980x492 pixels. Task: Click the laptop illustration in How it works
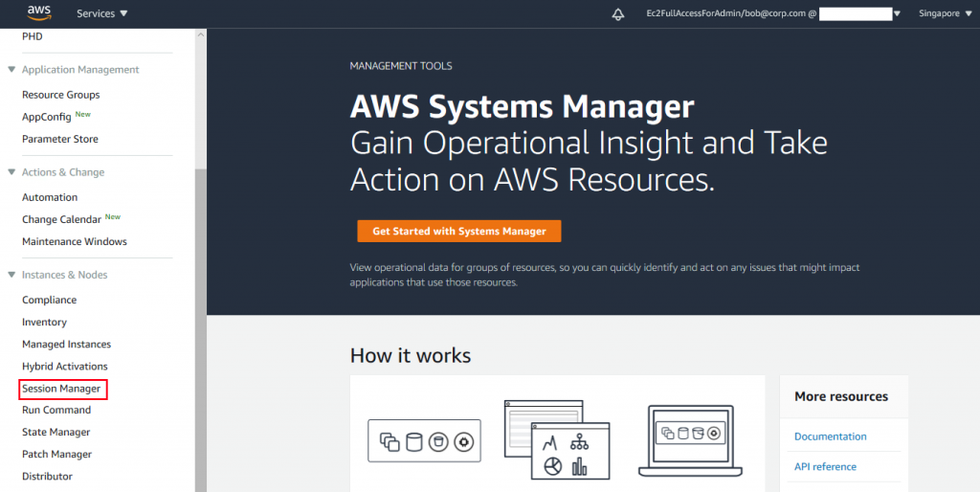[x=691, y=440]
